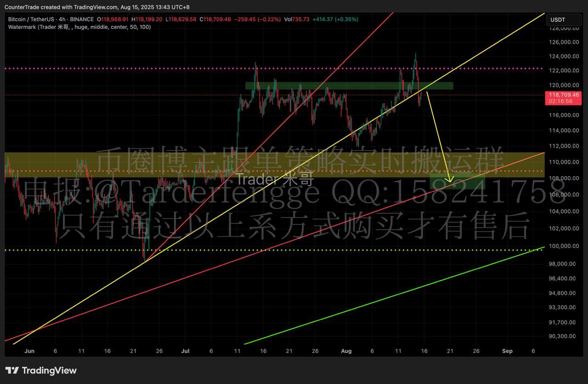
Task: Click the 116,000.00 price axis label
Action: [x=564, y=115]
